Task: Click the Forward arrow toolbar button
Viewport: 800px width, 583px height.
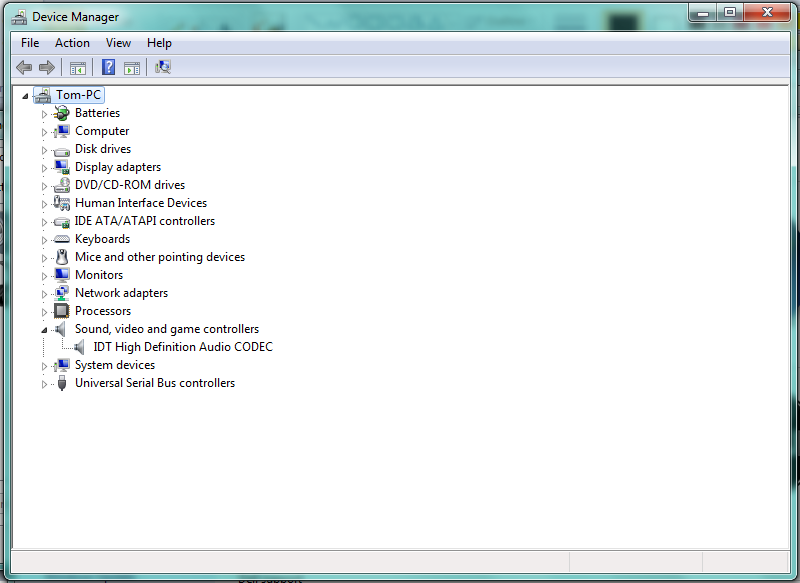Action: click(46, 67)
